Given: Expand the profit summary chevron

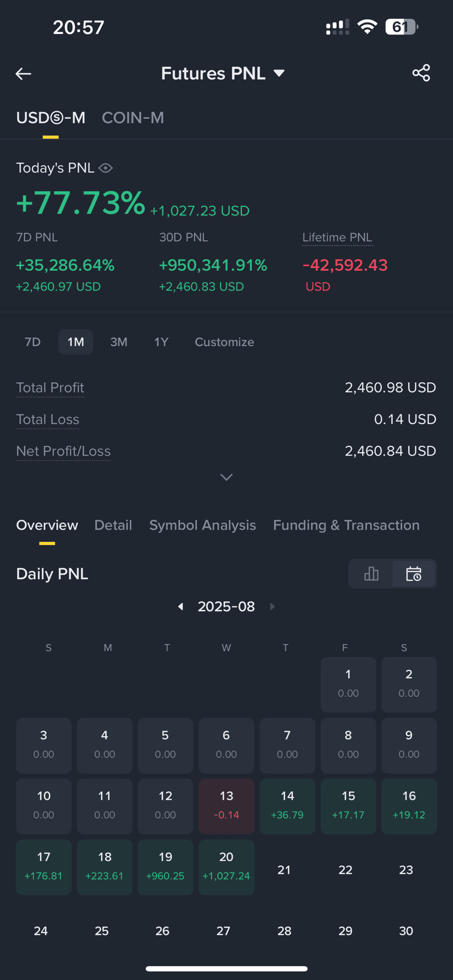Looking at the screenshot, I should pyautogui.click(x=226, y=477).
